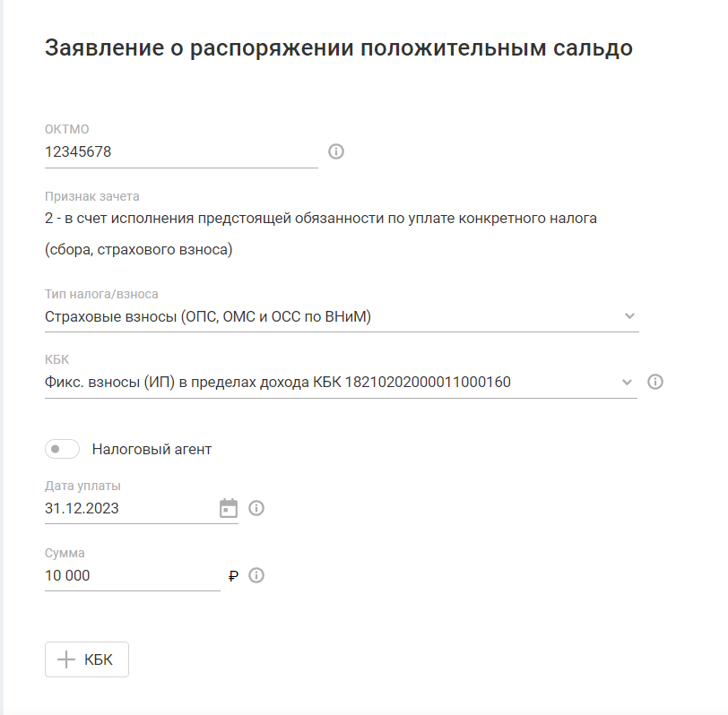Viewport: 728px width, 715px height.
Task: Click the Признак зачета field label
Action: (92, 196)
